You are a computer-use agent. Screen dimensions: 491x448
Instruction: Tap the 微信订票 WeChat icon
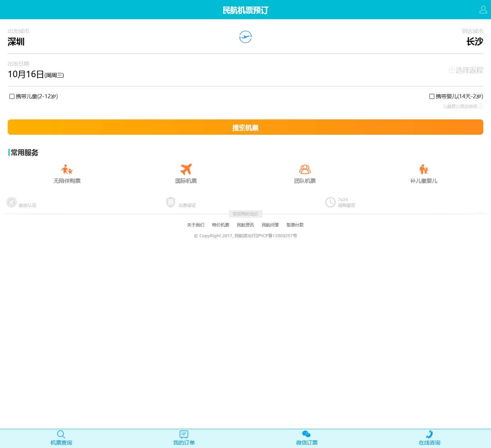pyautogui.click(x=306, y=434)
